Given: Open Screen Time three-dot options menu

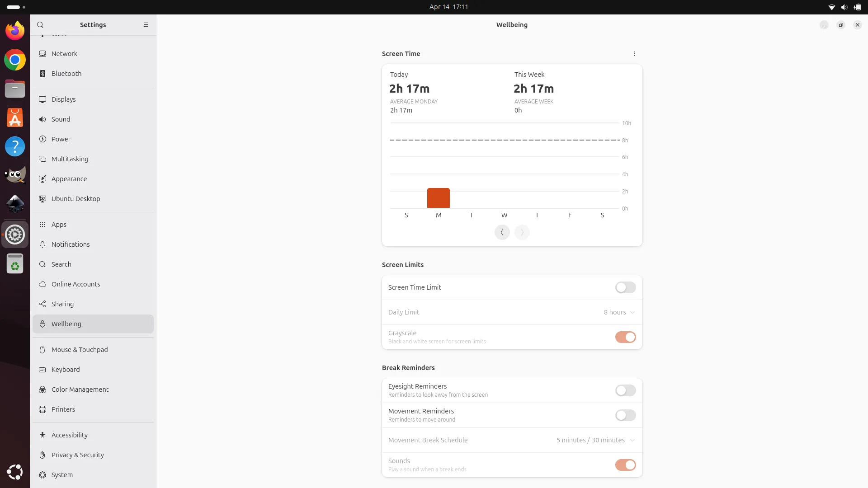Looking at the screenshot, I should (x=635, y=54).
